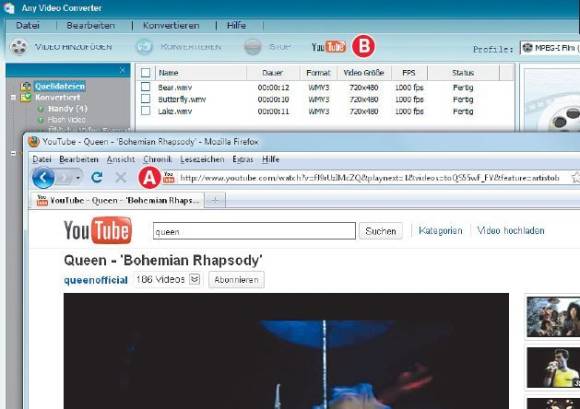Sort the file list by the Name column
This screenshot has width=580, height=409.
[x=202, y=72]
